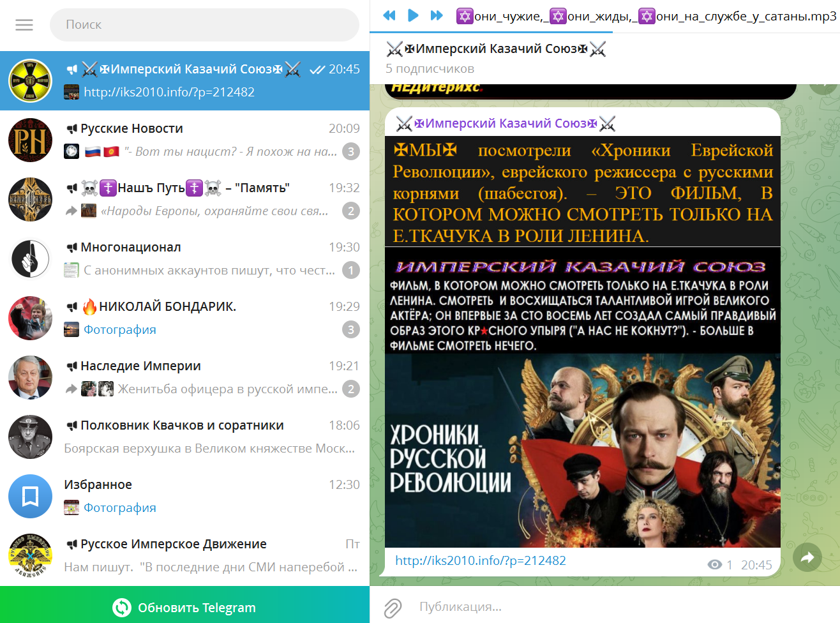Screen dimensions: 840x623
Task: Click the Русское Имперское Движение avatar
Action: tap(30, 555)
